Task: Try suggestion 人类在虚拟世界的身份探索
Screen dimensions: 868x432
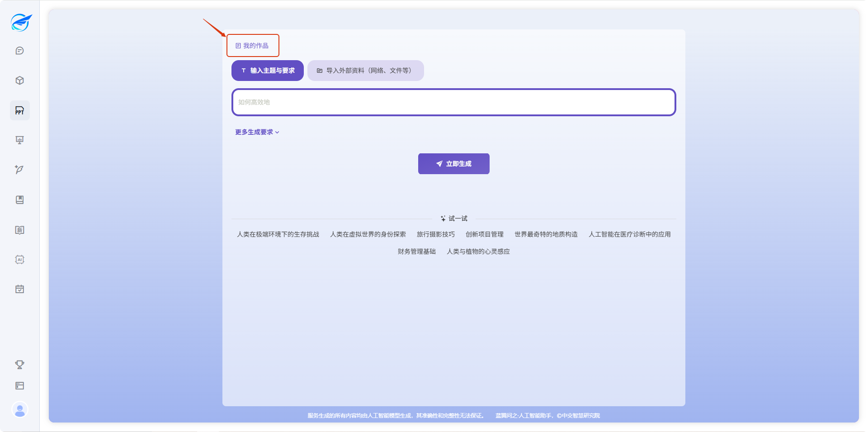Action: click(368, 234)
